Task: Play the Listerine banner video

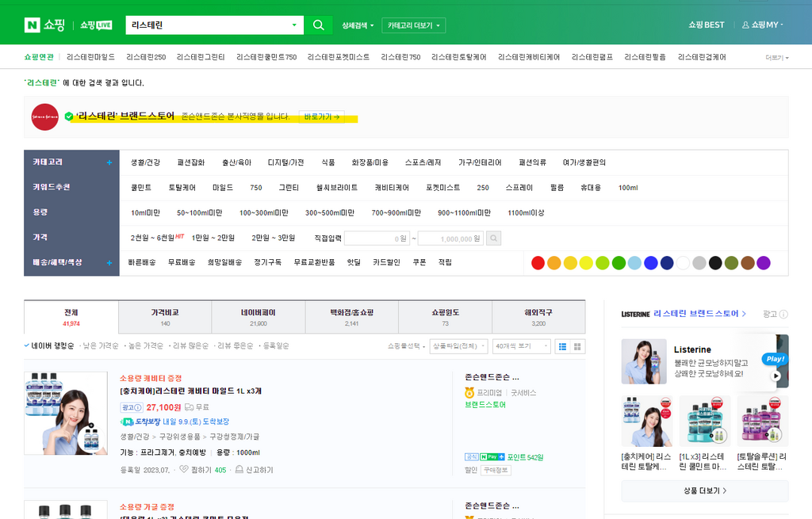Action: click(776, 376)
